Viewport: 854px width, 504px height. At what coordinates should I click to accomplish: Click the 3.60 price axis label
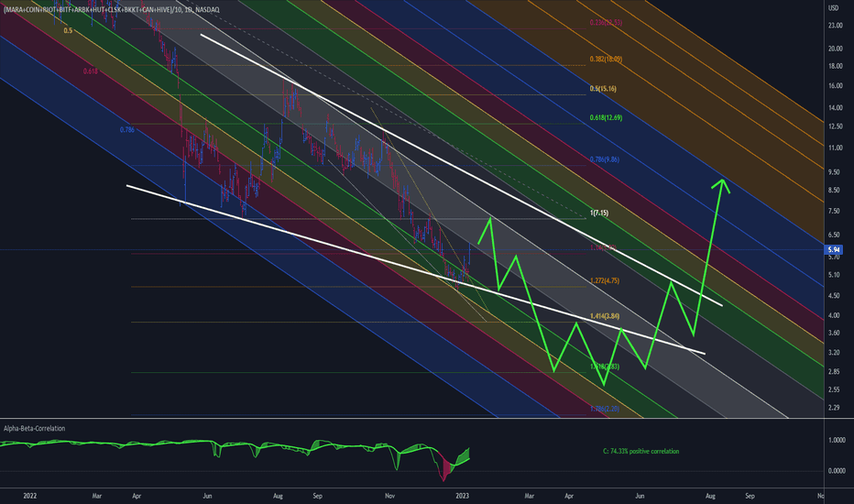tap(834, 333)
